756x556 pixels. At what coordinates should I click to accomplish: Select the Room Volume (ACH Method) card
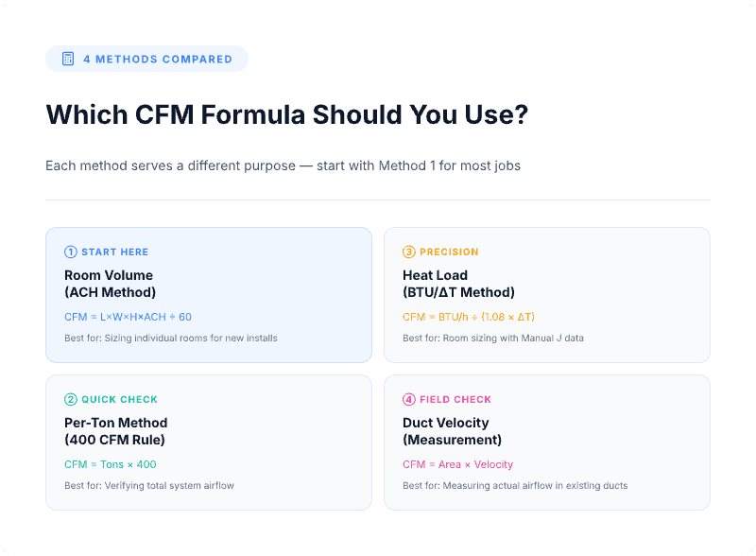click(208, 294)
